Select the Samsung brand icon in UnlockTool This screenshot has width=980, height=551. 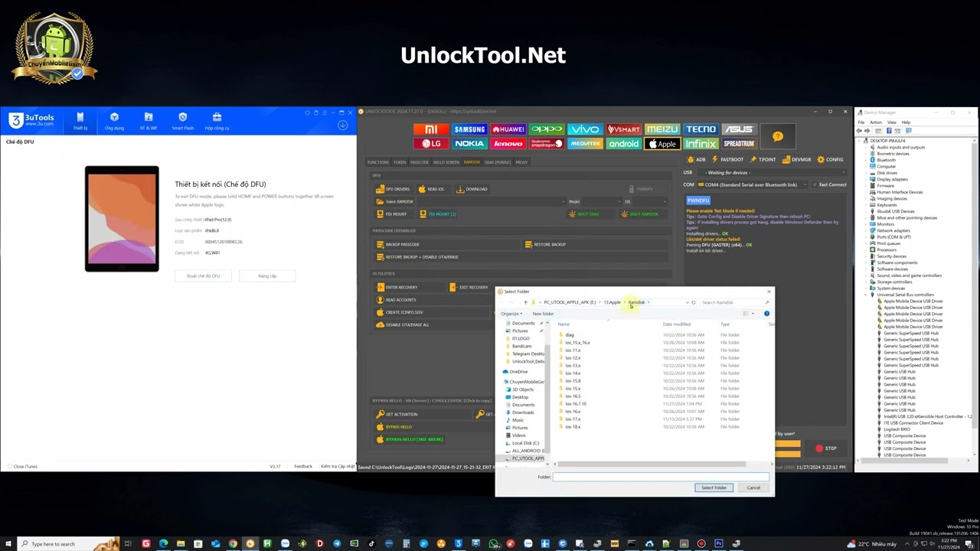[469, 129]
